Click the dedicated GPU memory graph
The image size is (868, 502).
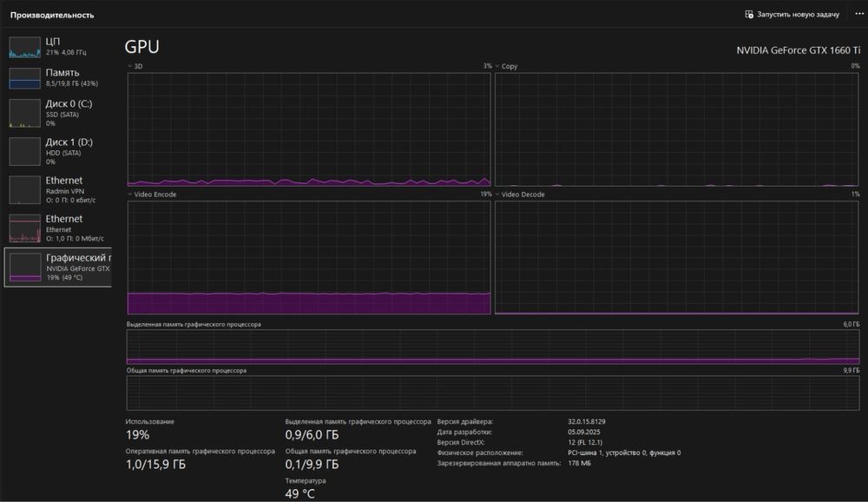[493, 347]
